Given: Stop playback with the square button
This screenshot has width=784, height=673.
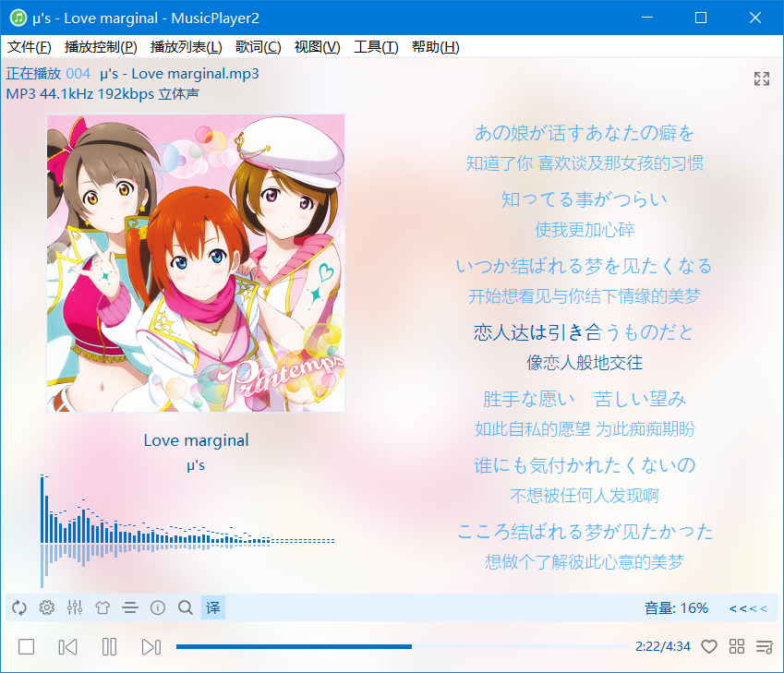Looking at the screenshot, I should [26, 646].
